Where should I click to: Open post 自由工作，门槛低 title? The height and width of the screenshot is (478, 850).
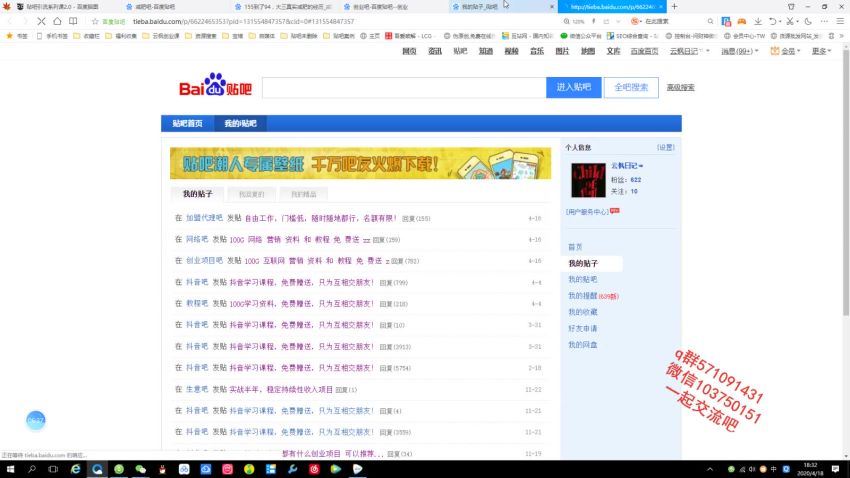(x=321, y=218)
